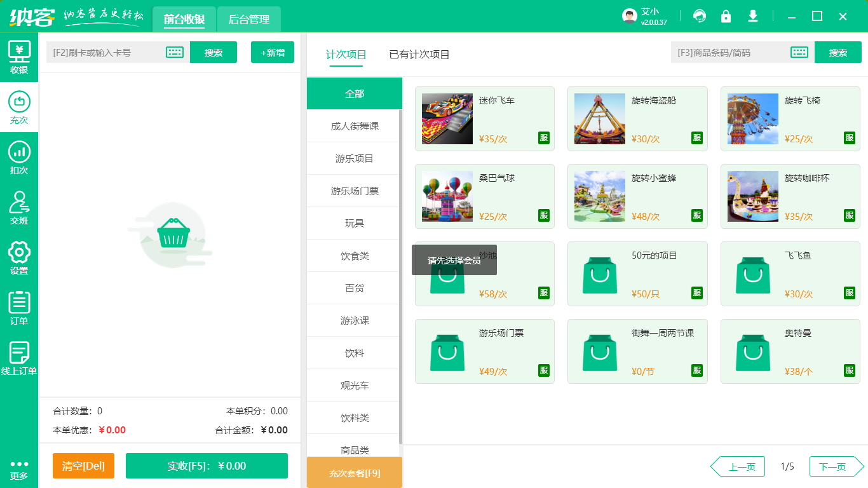Click the 旋转咖啡杯 thumbnail image
The image size is (868, 488).
pos(753,196)
